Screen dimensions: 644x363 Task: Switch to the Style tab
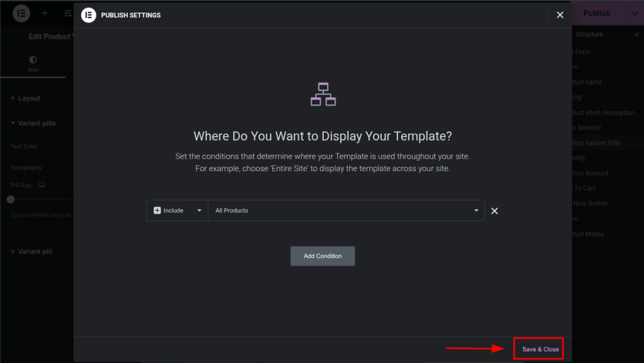[x=33, y=64]
